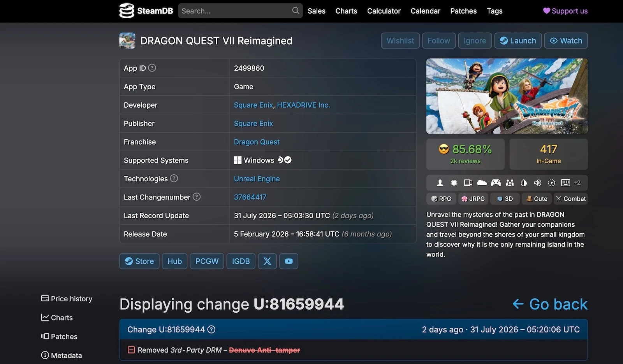Image resolution: width=623 pixels, height=364 pixels.
Task: Click the Single-player feature icon
Action: pos(440,183)
